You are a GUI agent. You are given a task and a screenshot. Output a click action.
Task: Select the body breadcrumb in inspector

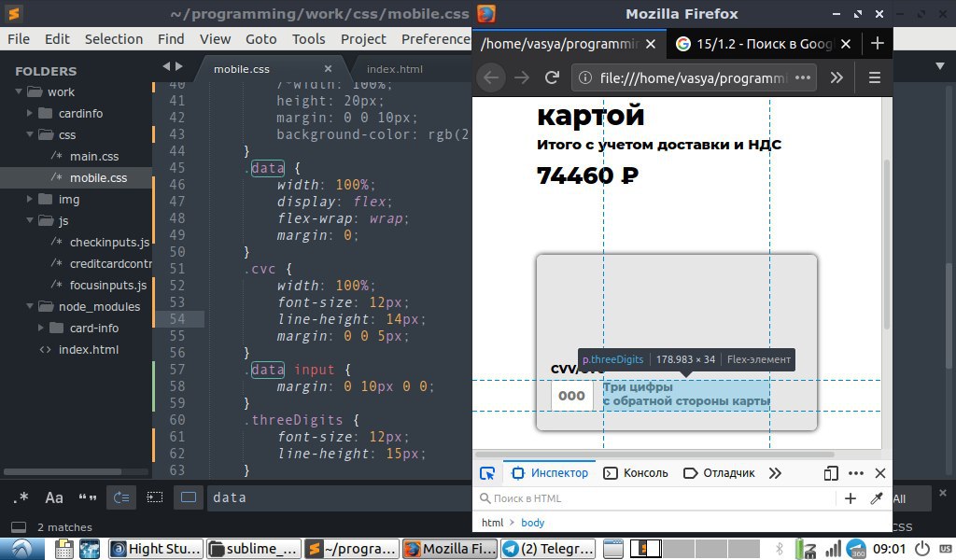pos(532,523)
